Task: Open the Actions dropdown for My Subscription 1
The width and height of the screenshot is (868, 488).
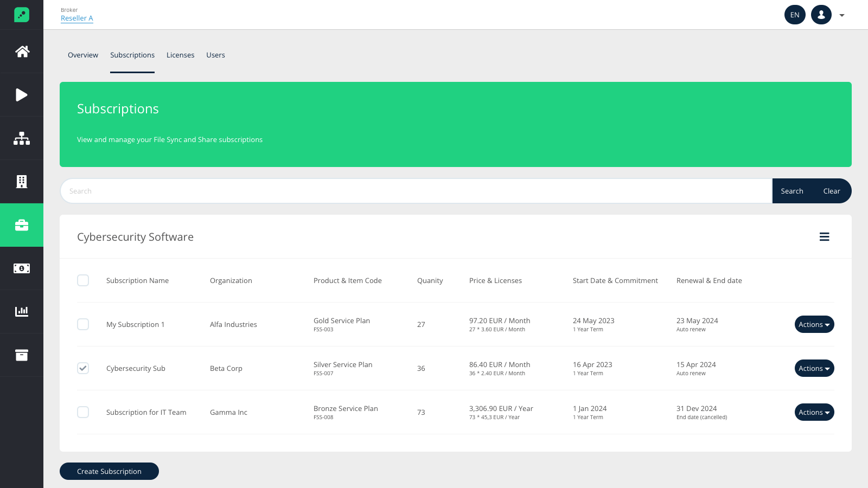Action: click(x=814, y=324)
